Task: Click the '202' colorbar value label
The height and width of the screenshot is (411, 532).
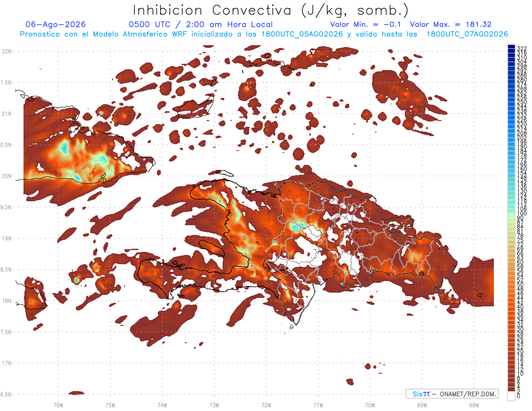Action: [x=521, y=137]
